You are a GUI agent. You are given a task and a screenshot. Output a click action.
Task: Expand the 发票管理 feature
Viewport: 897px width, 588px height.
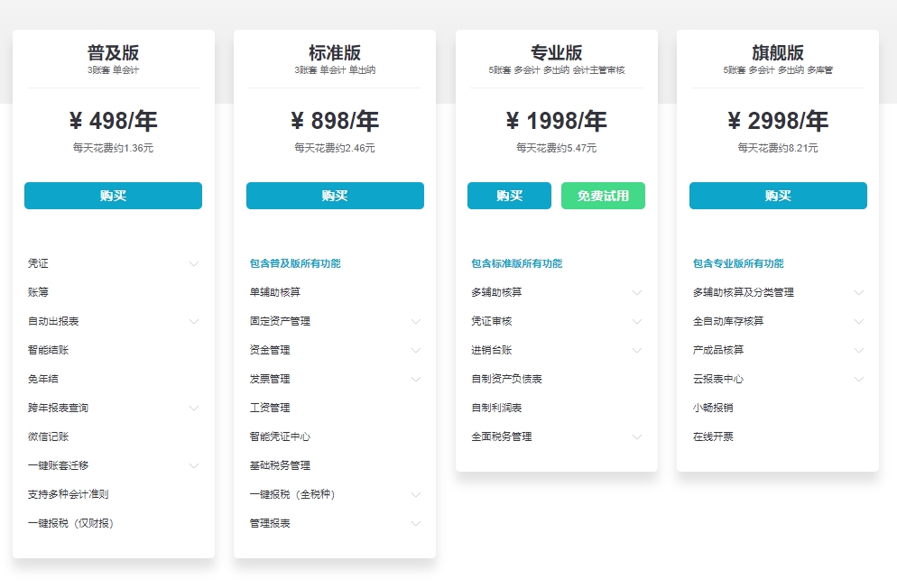tap(416, 379)
